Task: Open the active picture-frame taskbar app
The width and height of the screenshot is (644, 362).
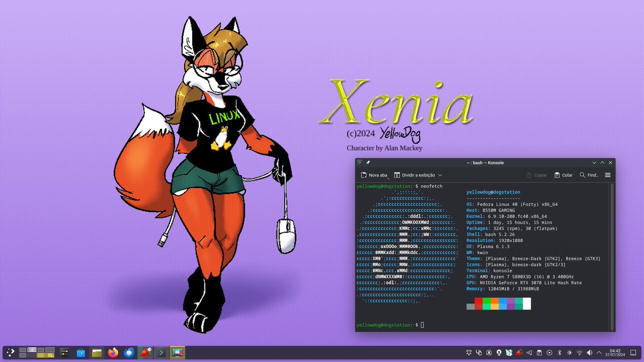Action: [x=177, y=352]
